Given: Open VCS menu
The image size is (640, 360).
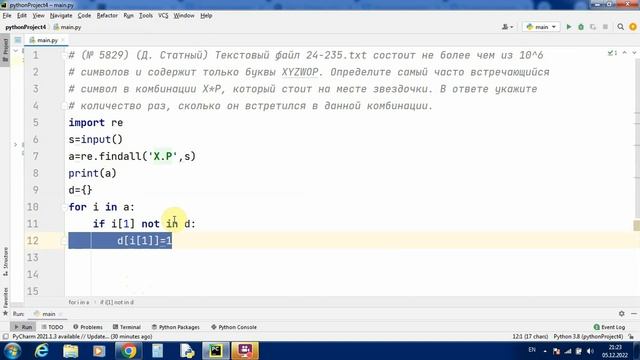Looking at the screenshot, I should click(x=163, y=16).
